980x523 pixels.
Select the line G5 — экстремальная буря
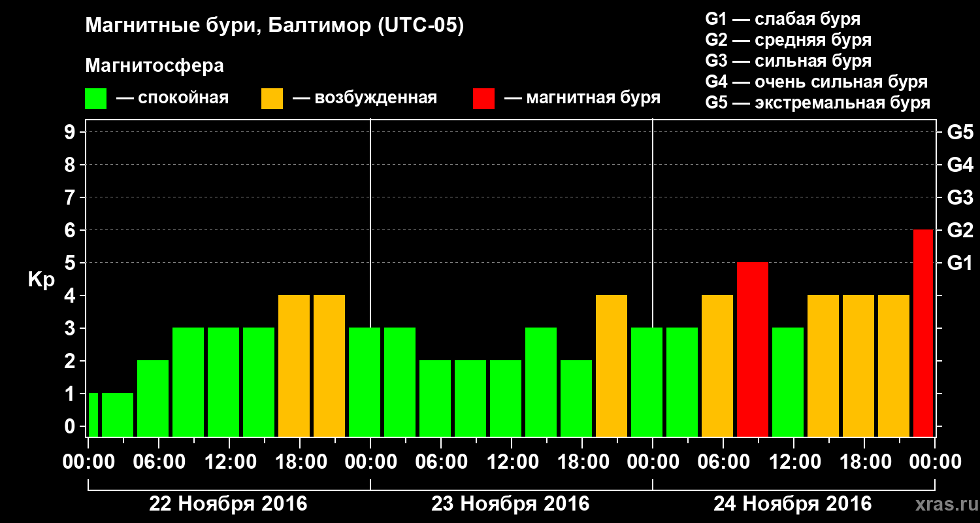point(817,103)
